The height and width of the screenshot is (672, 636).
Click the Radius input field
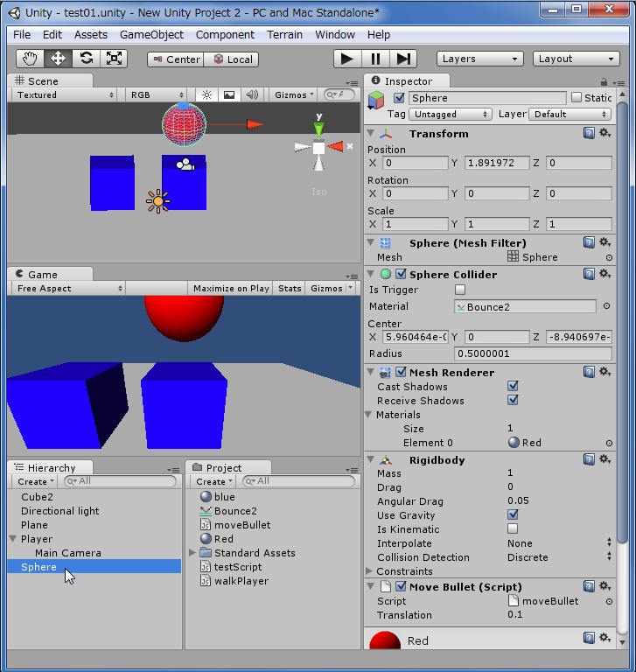pos(533,353)
